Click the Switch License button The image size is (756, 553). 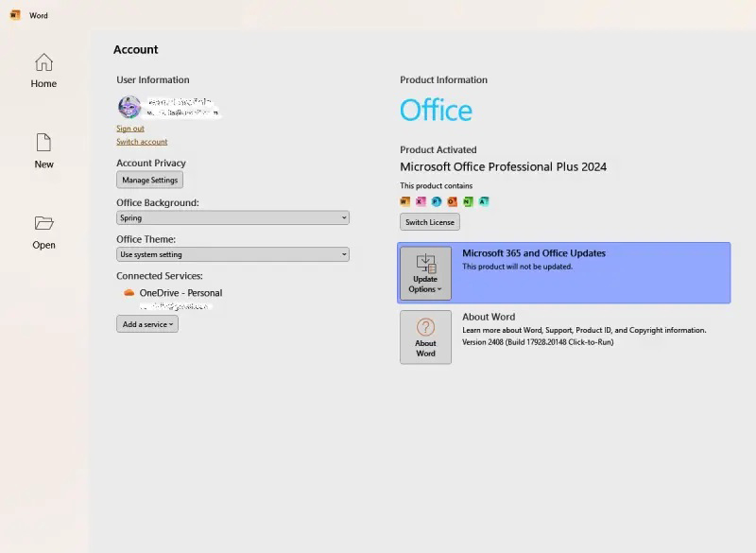point(430,222)
